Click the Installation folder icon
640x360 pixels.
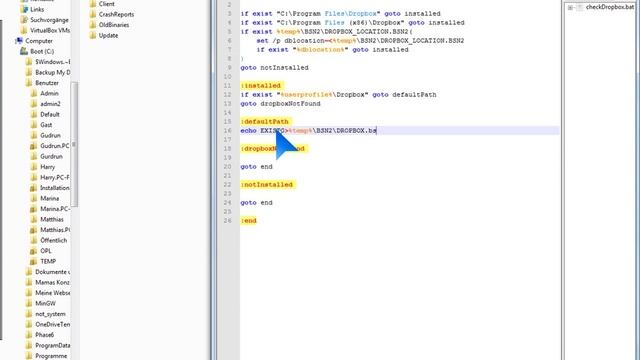[33, 188]
